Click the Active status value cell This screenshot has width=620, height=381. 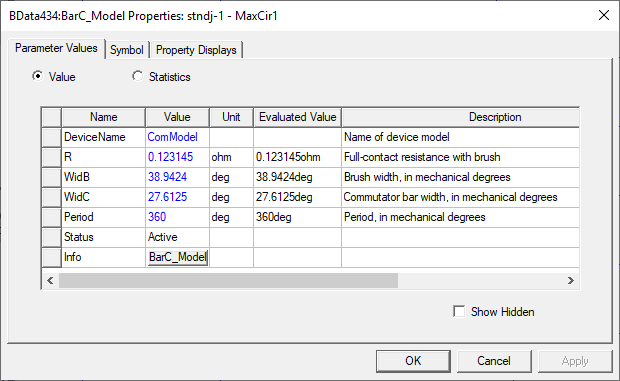tap(177, 237)
